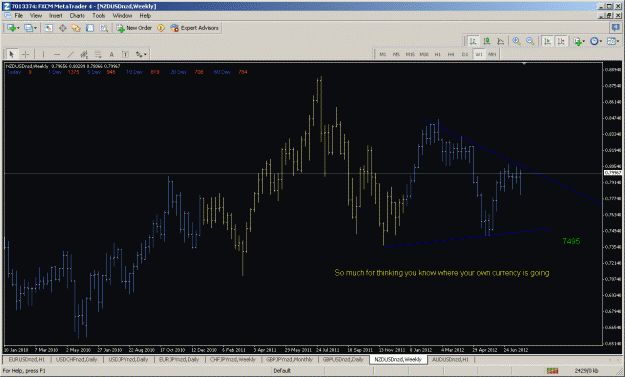625x377 pixels.
Task: Open the New Chart toolbar button
Action: 13,28
